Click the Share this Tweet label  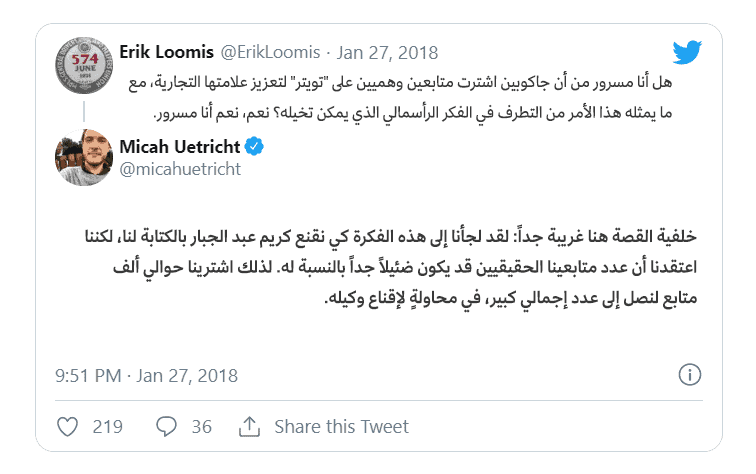(341, 426)
